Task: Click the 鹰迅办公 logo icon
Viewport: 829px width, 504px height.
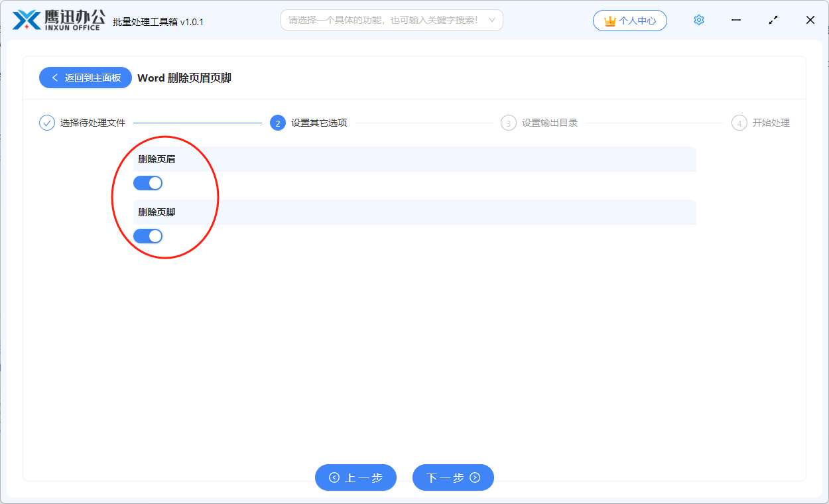Action: point(25,20)
